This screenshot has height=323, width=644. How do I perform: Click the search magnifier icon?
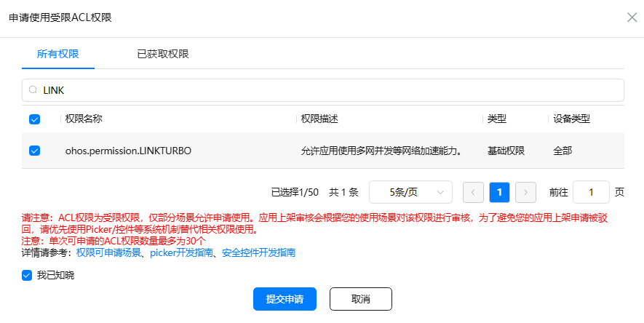33,90
